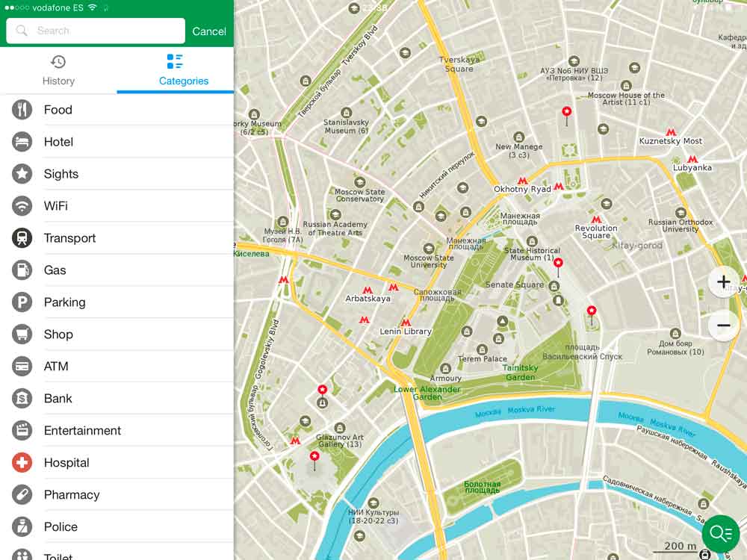This screenshot has height=560, width=747.
Task: Tap the Shop cart icon
Action: pyautogui.click(x=22, y=334)
